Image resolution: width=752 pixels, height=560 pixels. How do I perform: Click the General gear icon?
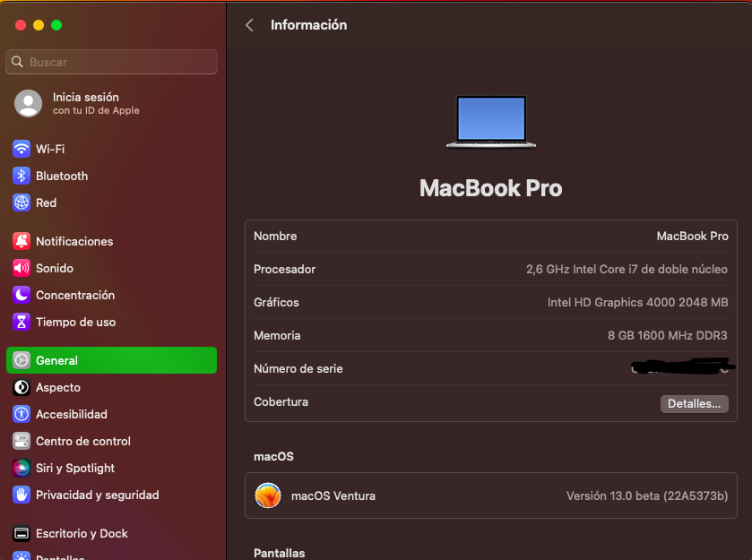pos(22,360)
